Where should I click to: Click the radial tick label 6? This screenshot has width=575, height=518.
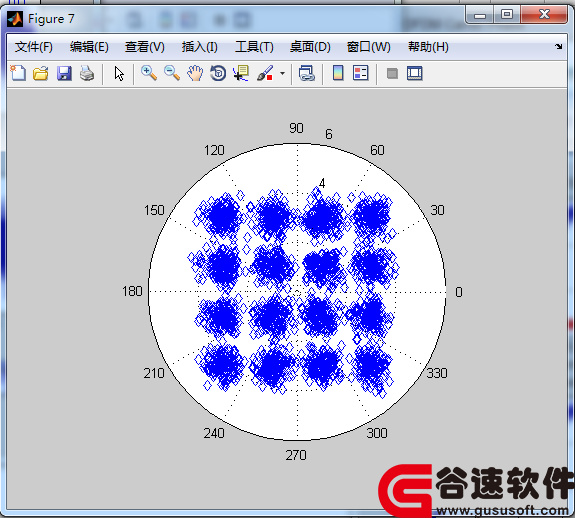click(x=329, y=134)
